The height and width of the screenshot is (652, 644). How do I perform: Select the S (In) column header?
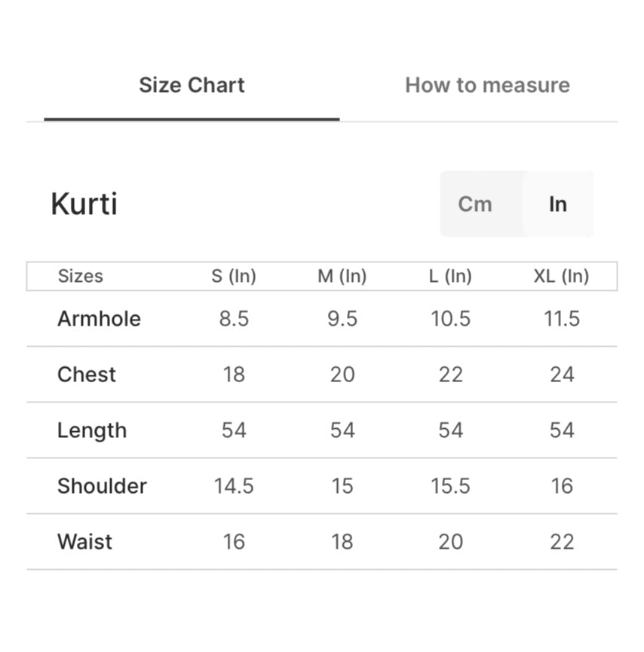(x=234, y=276)
